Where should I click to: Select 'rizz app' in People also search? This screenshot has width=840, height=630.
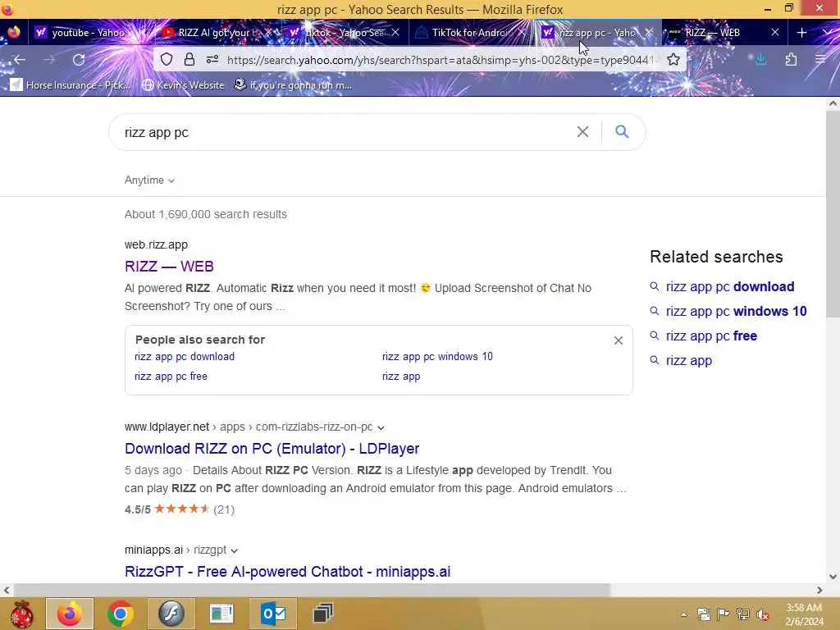coord(401,377)
